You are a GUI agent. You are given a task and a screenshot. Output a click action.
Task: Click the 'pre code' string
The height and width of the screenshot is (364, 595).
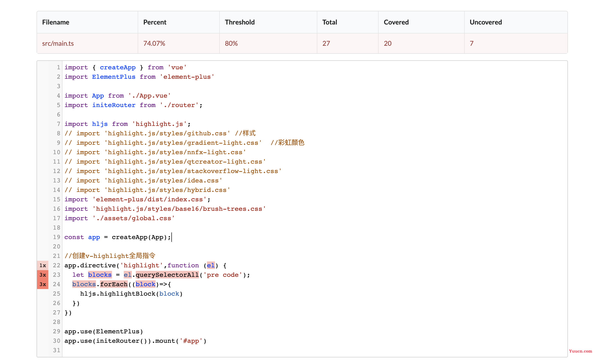pyautogui.click(x=223, y=275)
